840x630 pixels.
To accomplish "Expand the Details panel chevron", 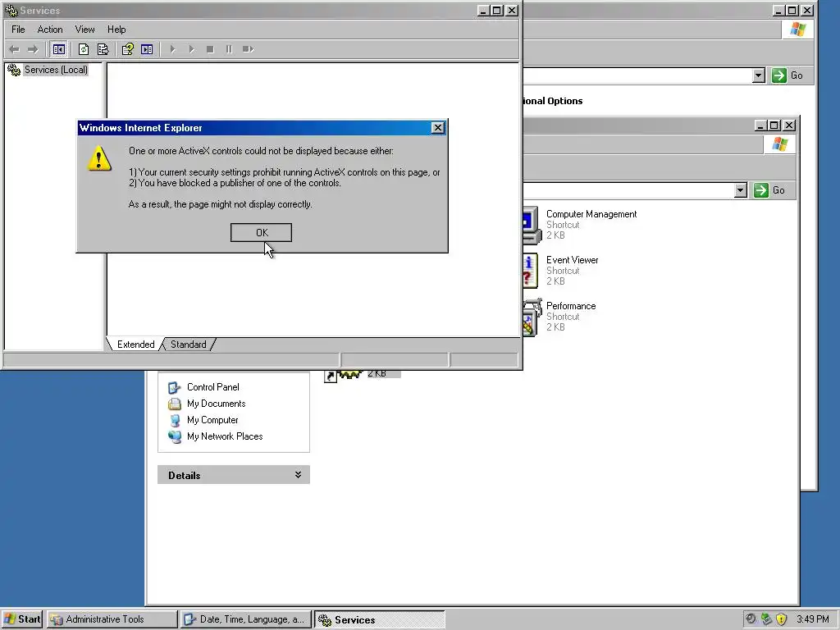I will (298, 475).
